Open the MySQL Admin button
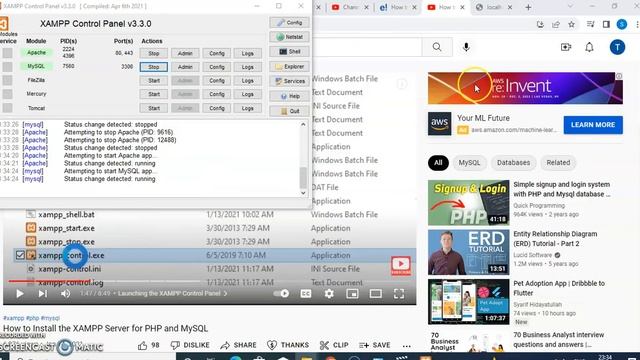Screen dimensions: 640x360 pyautogui.click(x=185, y=67)
